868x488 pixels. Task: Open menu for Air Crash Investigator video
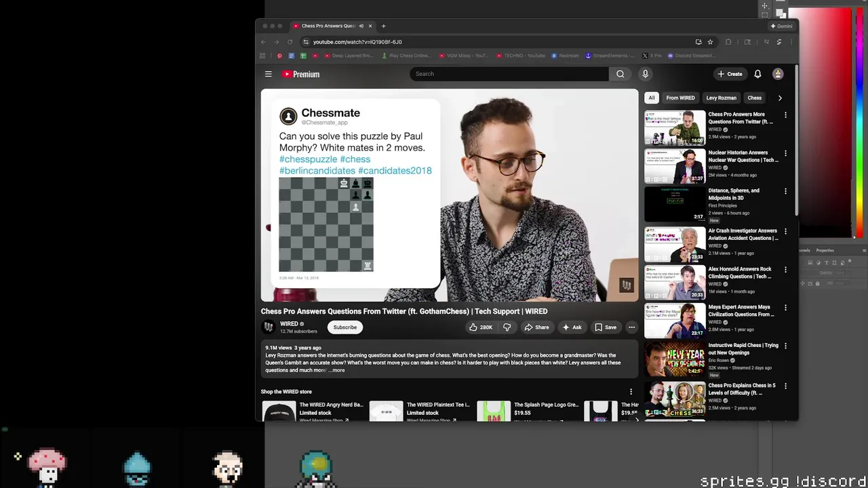(x=785, y=231)
